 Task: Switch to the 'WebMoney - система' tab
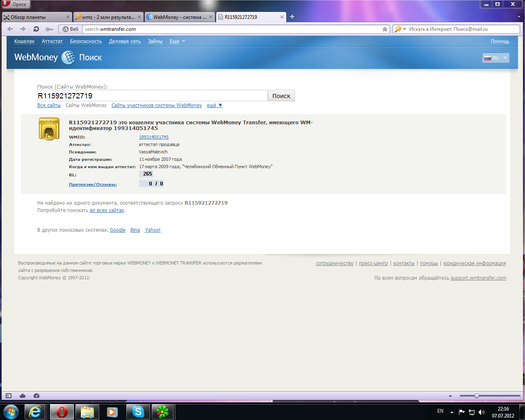pos(180,17)
